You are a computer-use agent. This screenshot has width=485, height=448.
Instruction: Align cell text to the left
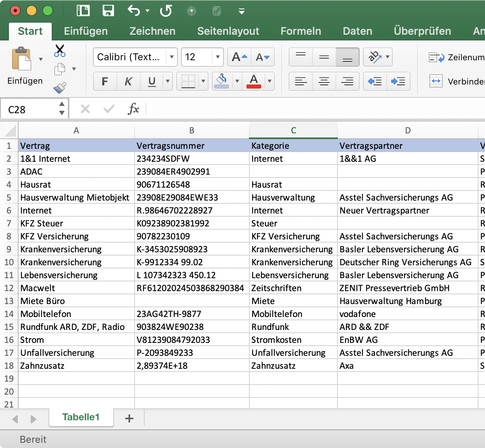coord(301,81)
